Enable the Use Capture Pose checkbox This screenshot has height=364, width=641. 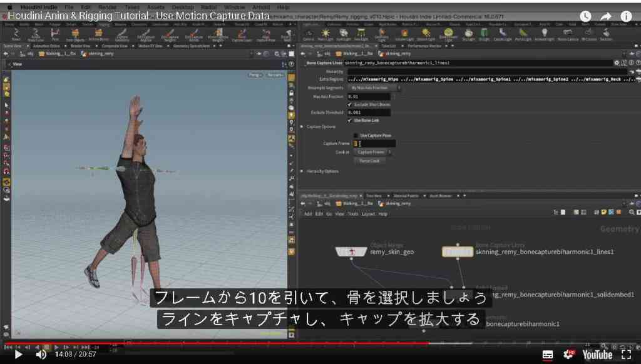click(x=356, y=135)
